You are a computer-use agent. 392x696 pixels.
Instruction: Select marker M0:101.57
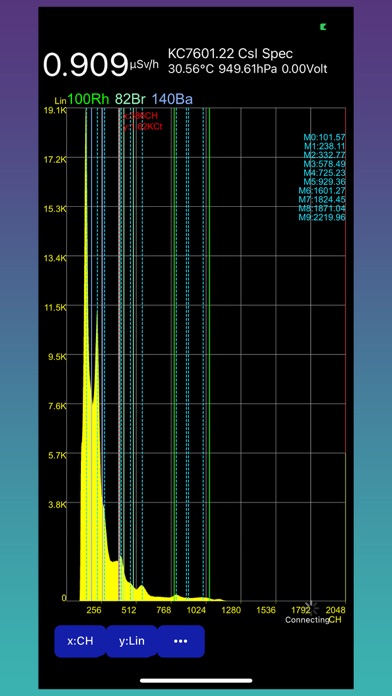pyautogui.click(x=325, y=138)
